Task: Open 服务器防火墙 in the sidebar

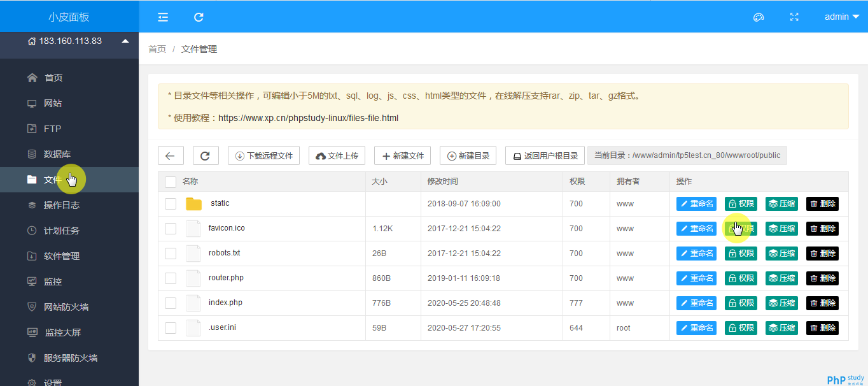Action: click(x=69, y=358)
